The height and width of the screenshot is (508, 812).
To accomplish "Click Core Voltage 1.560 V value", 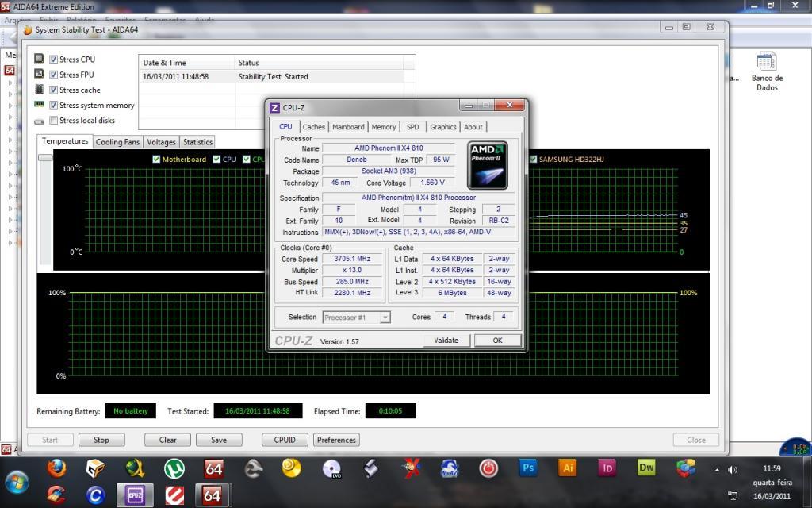I will (x=432, y=183).
